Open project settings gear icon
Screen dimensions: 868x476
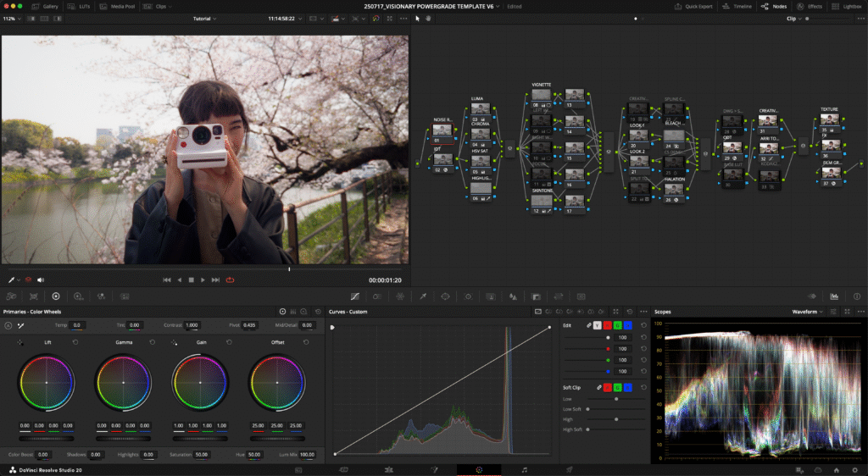tap(855, 469)
